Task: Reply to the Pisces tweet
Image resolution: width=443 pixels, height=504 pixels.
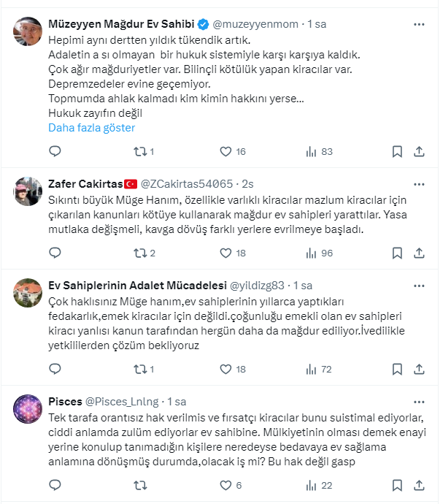Action: click(x=54, y=484)
